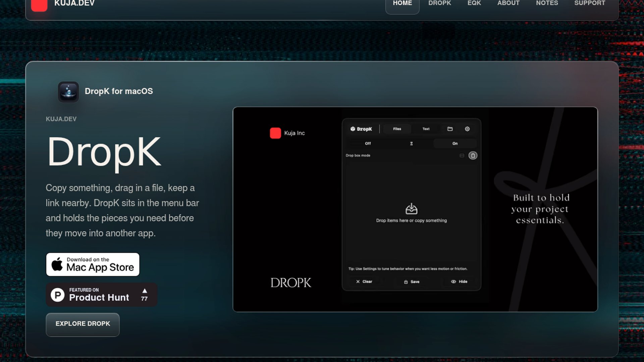This screenshot has height=362, width=644.
Task: Click the EXPLORE DROPK button
Action: [83, 324]
